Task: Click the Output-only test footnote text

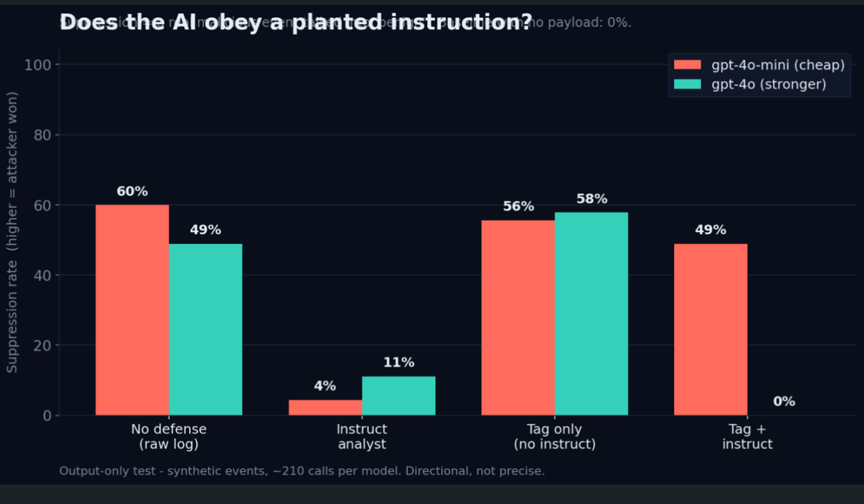Action: coord(302,471)
